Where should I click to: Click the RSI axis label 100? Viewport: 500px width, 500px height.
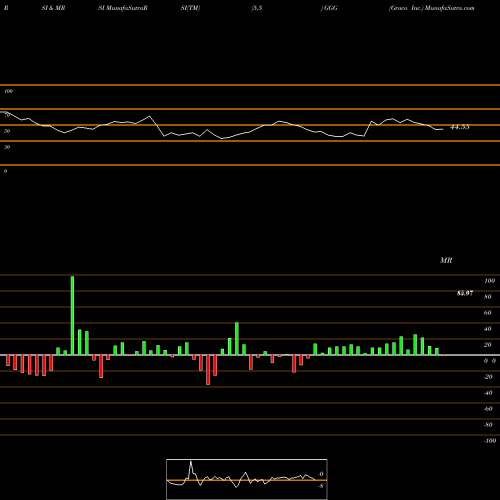tap(8, 91)
